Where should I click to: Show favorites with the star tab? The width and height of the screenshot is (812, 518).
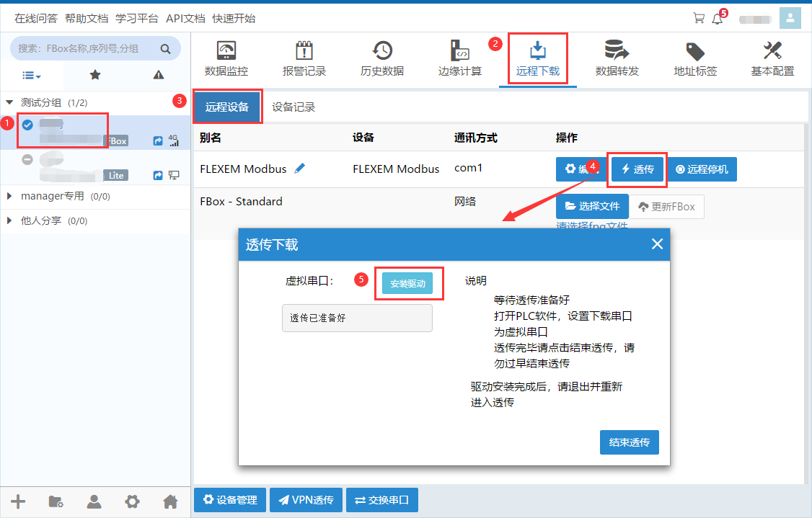pyautogui.click(x=95, y=75)
